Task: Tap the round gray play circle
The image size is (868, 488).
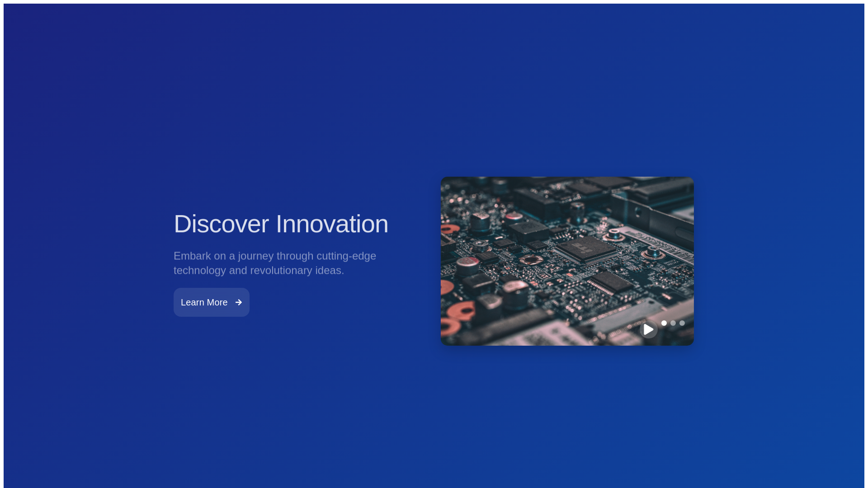Action: [648, 329]
